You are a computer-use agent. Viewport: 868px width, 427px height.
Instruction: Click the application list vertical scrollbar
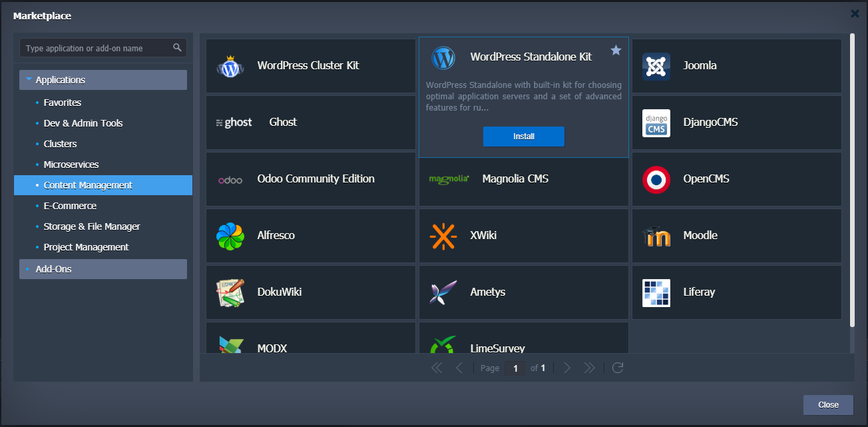tap(851, 180)
